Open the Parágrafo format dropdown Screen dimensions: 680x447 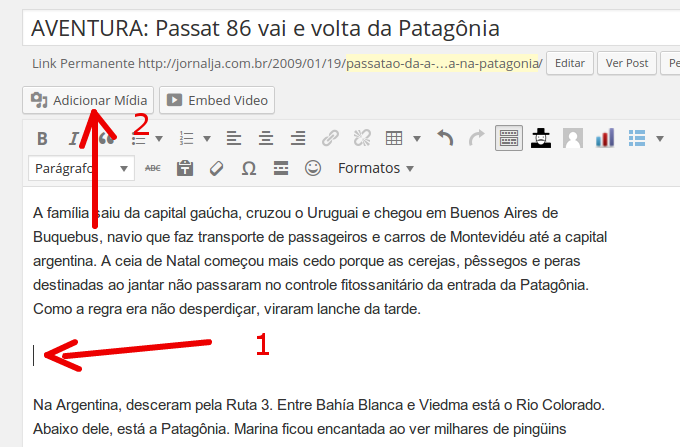pos(82,168)
